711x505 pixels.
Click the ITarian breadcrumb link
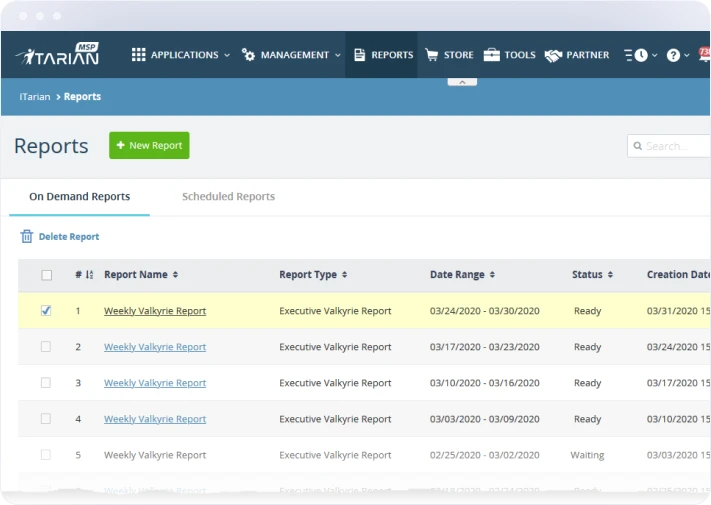[x=34, y=97]
